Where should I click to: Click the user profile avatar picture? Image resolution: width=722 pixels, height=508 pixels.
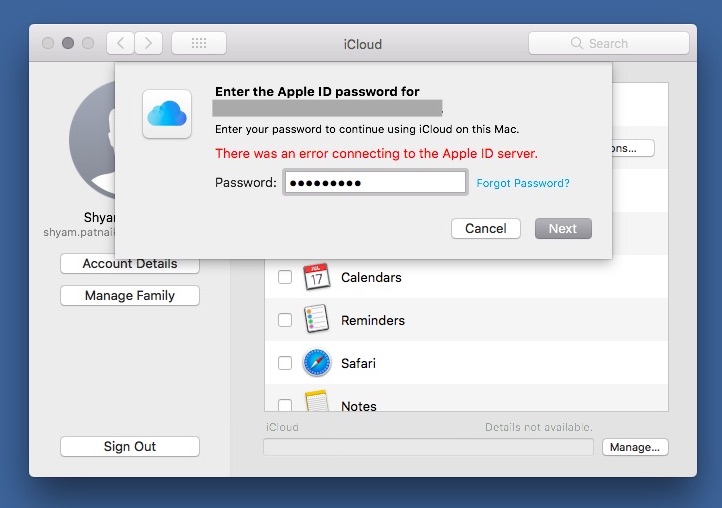pos(92,140)
